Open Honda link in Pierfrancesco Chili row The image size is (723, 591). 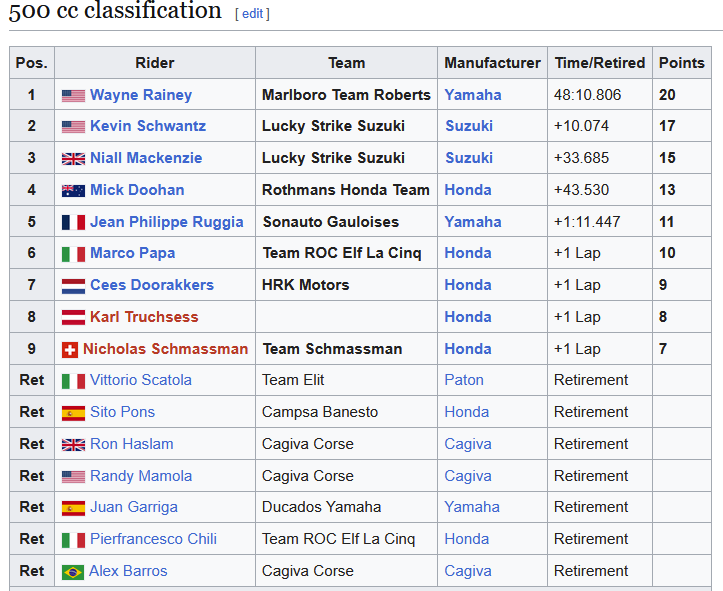[x=467, y=538]
